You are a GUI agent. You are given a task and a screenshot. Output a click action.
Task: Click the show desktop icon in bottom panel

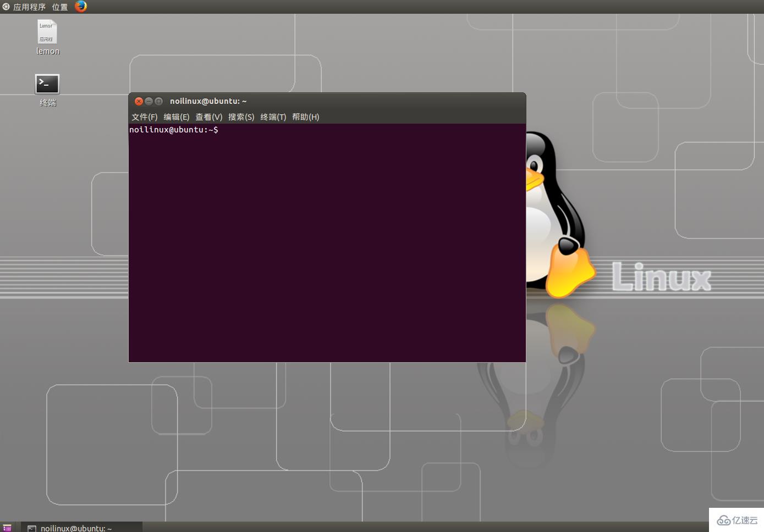(x=7, y=528)
